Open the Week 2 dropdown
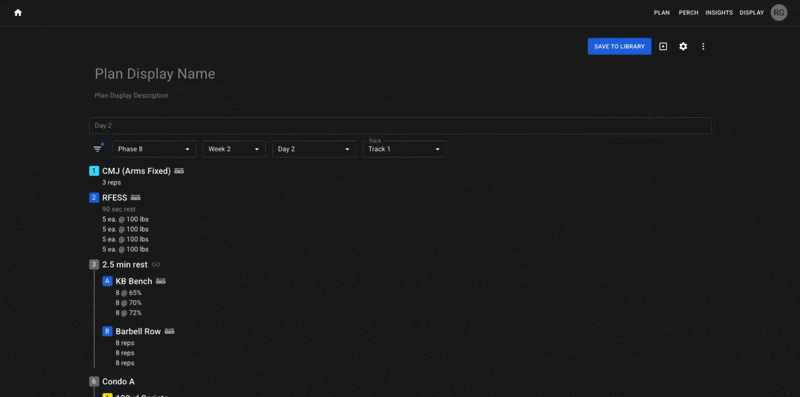Image resolution: width=800 pixels, height=397 pixels. click(x=234, y=149)
